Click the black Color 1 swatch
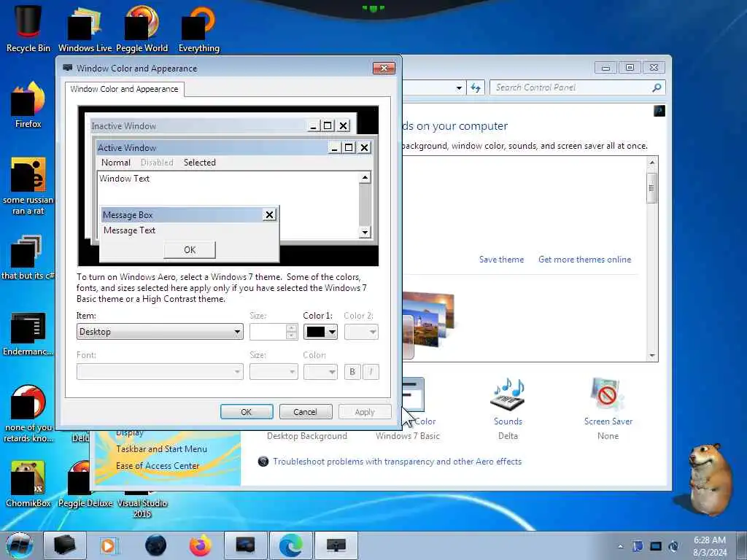This screenshot has height=560, width=747. point(315,332)
